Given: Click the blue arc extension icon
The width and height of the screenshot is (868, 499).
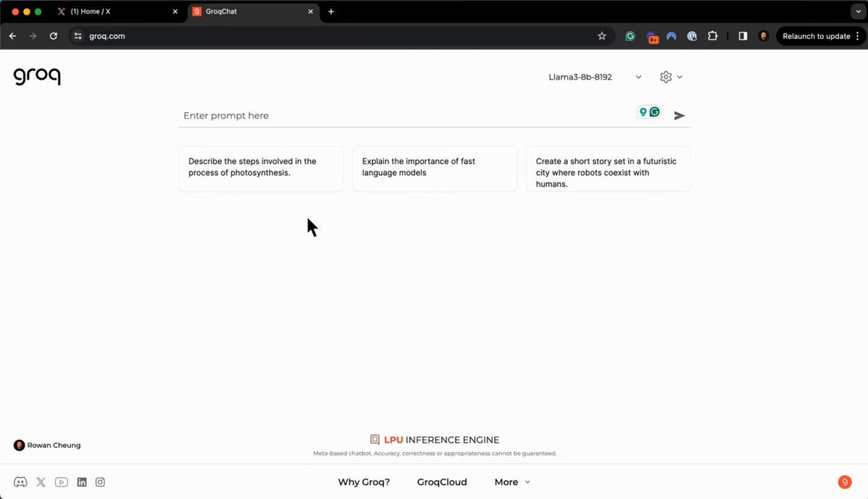Looking at the screenshot, I should click(672, 36).
